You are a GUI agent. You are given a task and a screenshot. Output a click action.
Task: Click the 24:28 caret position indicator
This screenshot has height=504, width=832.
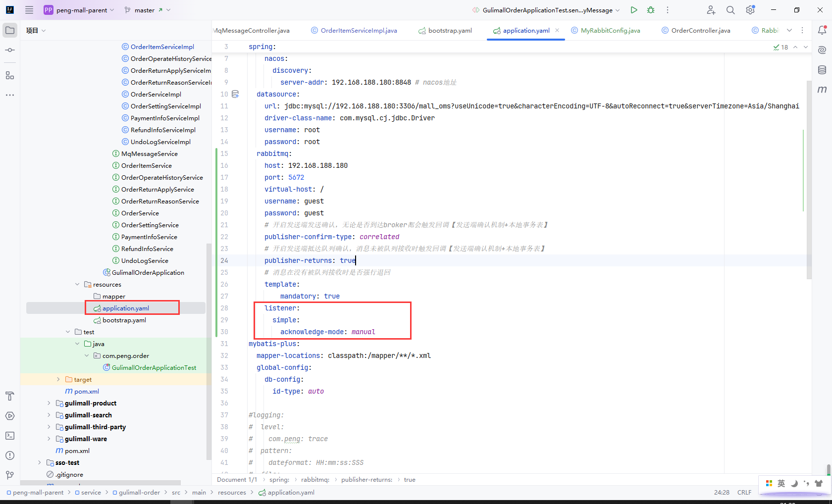click(x=722, y=492)
